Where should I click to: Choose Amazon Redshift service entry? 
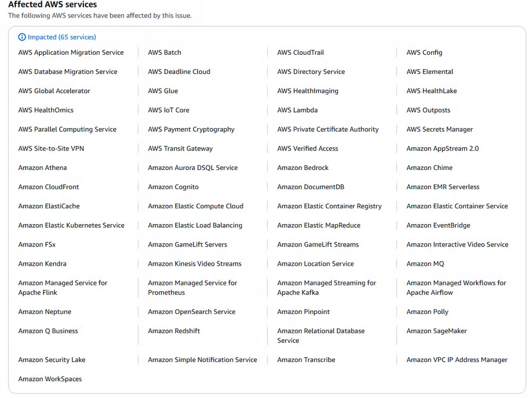(174, 331)
